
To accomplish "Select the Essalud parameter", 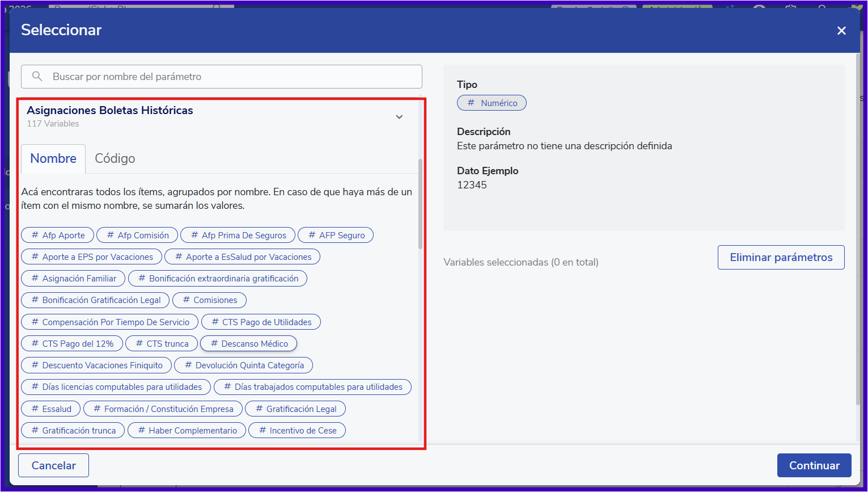I will [x=51, y=409].
